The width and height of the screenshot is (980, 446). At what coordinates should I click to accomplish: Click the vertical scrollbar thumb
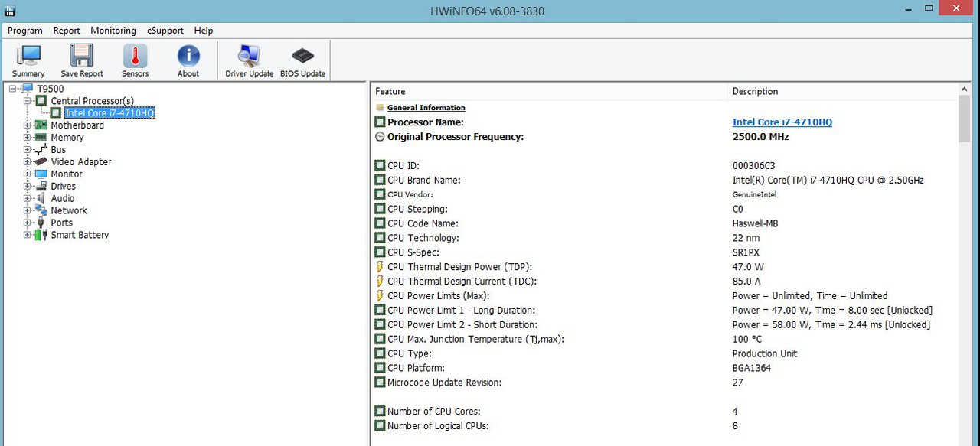click(964, 119)
